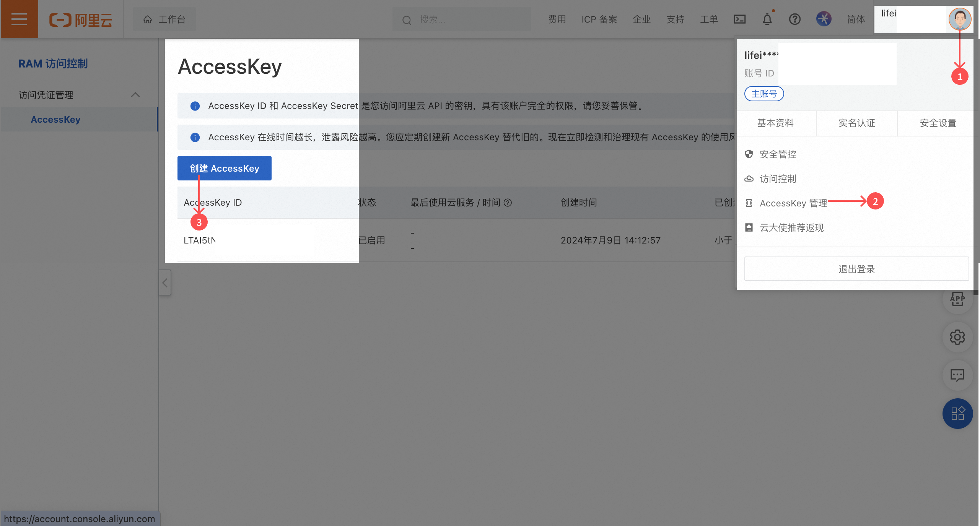Open the hamburger navigation menu
Screen dimensions: 980x526
click(19, 19)
